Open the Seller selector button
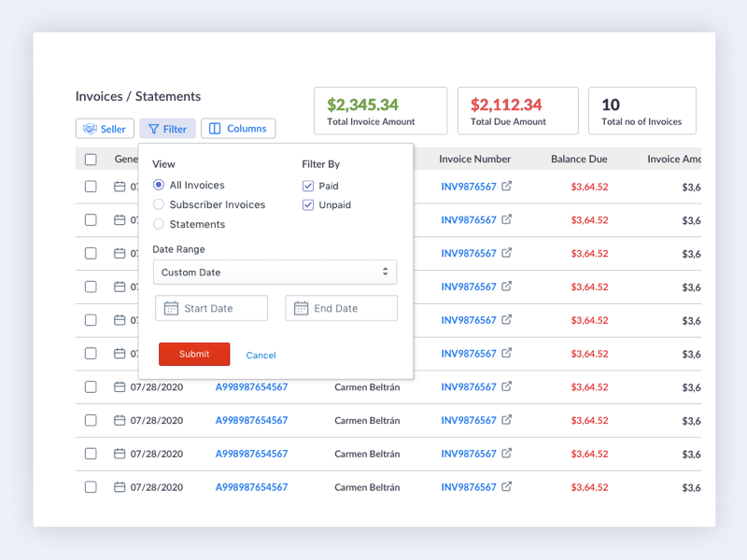The height and width of the screenshot is (560, 747). [x=105, y=129]
